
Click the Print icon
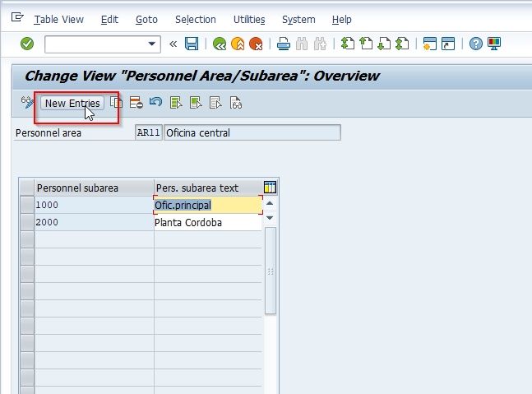click(284, 44)
